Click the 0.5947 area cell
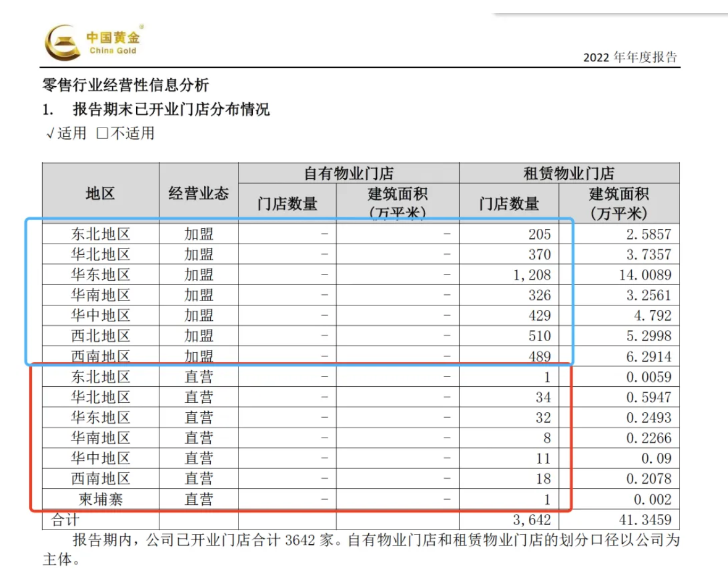Screen dimensions: 728x582 click(648, 397)
